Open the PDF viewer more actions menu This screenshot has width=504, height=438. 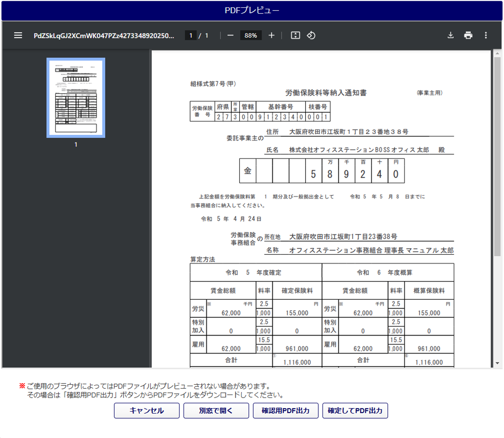(x=486, y=35)
